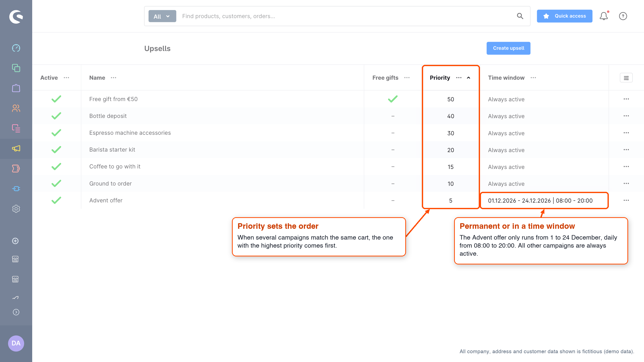Open the row actions for Bottle deposit
The image size is (644, 362).
pos(626,116)
